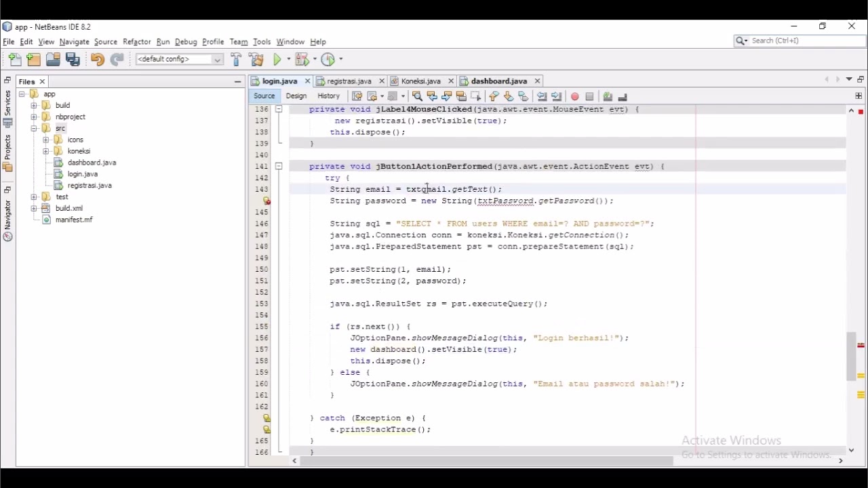868x488 pixels.
Task: Go back in editor navigation history
Action: (x=373, y=97)
